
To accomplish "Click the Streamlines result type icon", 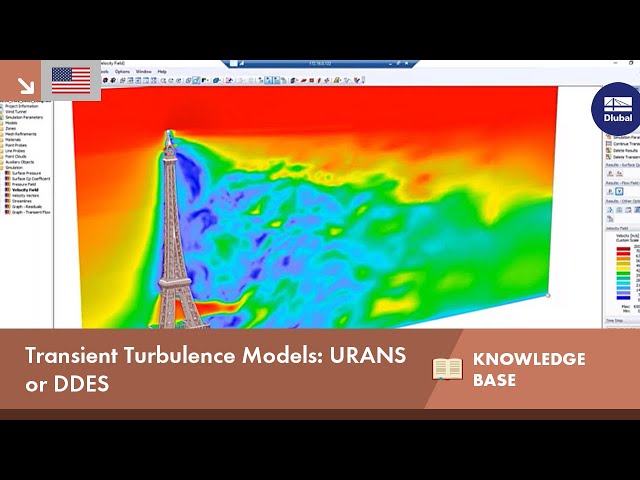I will pos(8,201).
